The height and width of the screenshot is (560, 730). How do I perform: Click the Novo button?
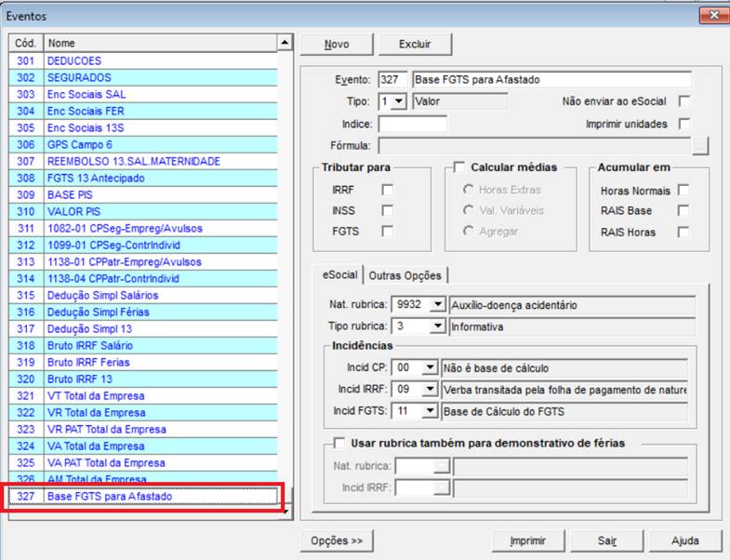tap(337, 44)
